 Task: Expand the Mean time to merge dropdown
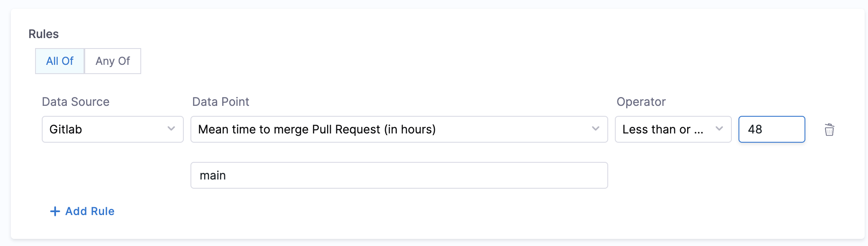point(398,129)
